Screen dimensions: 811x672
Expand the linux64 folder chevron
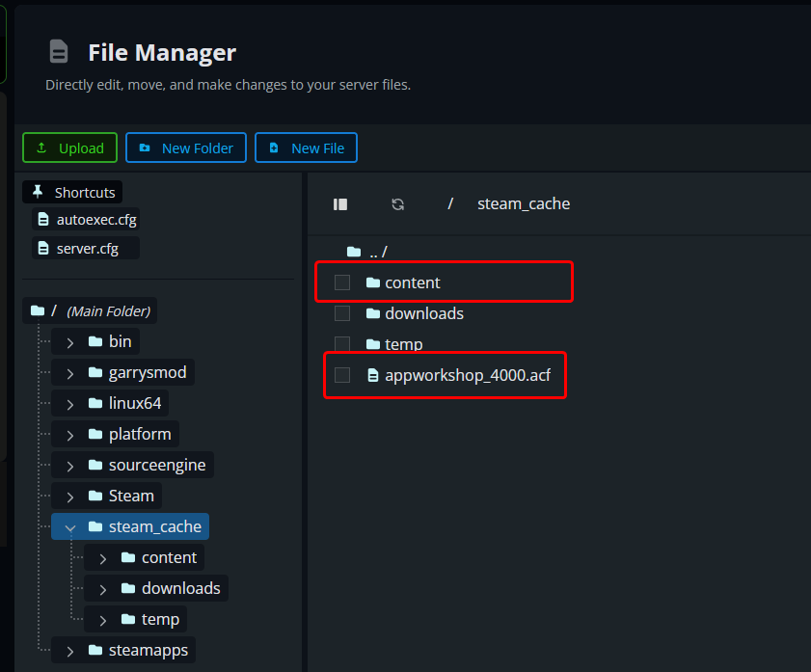pos(69,404)
